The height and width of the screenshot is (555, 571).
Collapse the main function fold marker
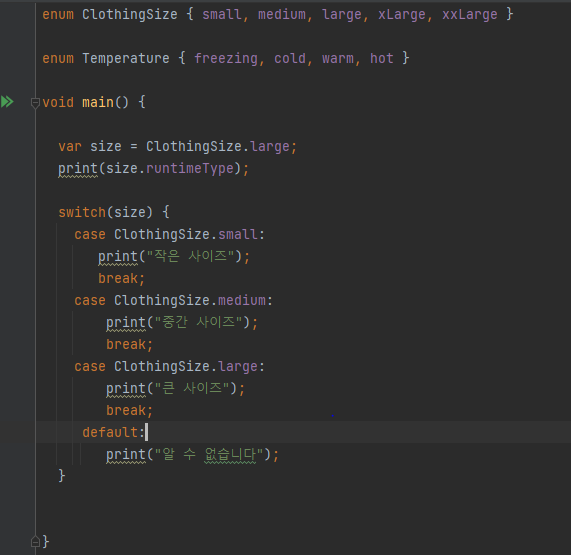[35, 103]
